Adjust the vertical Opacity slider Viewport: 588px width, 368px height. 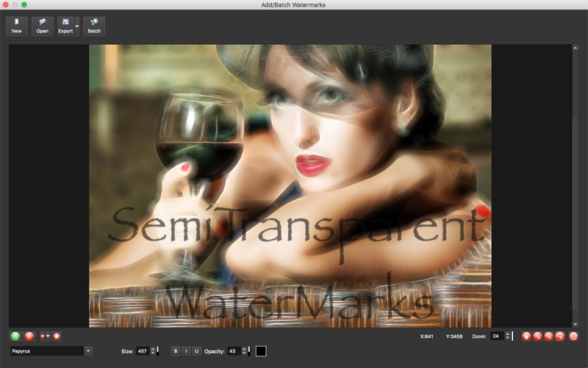tap(249, 351)
